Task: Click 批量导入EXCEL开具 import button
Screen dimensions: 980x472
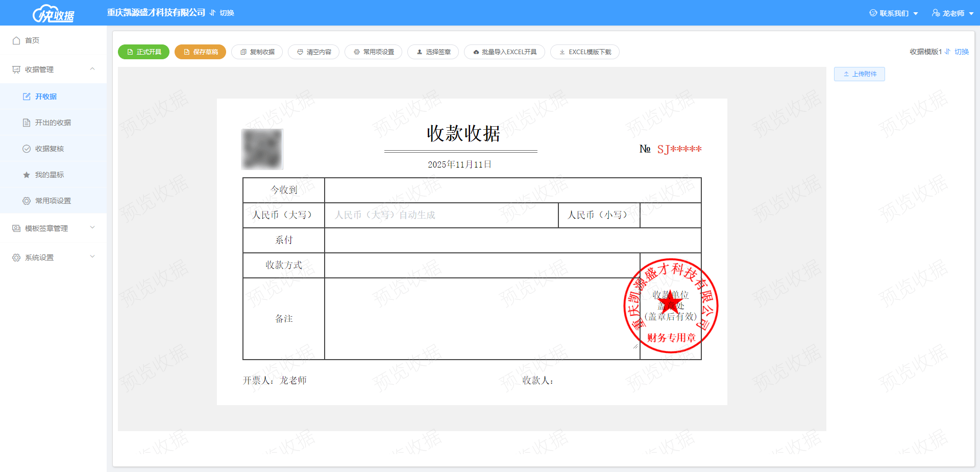Action: point(504,52)
